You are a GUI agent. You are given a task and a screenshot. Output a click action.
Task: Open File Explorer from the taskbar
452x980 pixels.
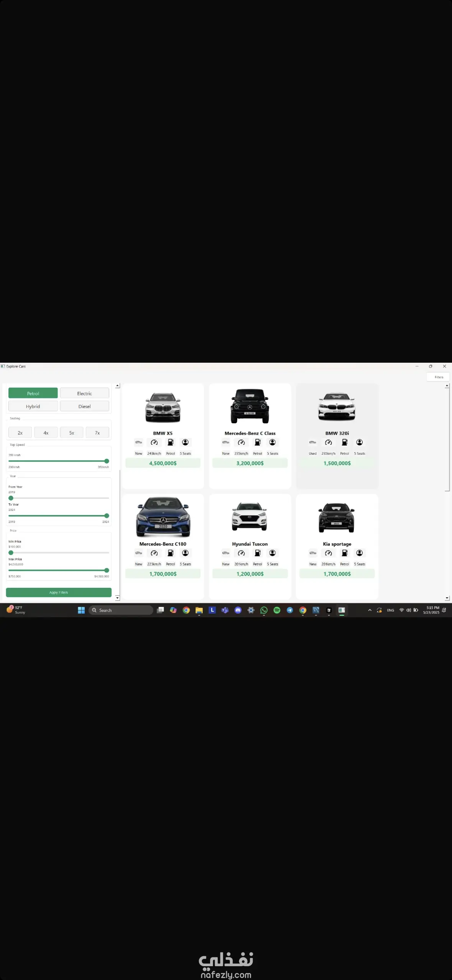click(199, 610)
